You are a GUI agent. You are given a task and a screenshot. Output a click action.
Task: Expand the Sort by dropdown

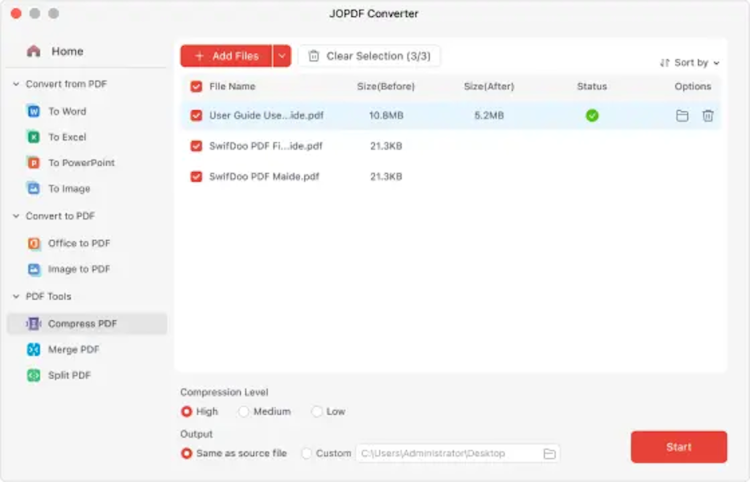coord(690,63)
